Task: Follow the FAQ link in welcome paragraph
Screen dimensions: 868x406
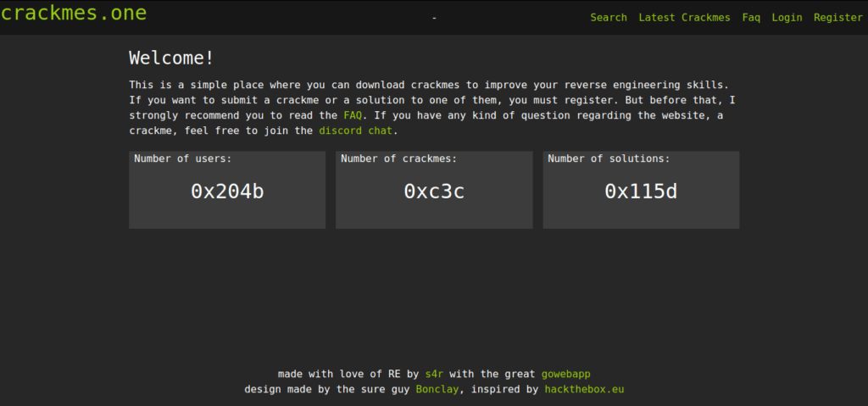Action: [x=353, y=115]
